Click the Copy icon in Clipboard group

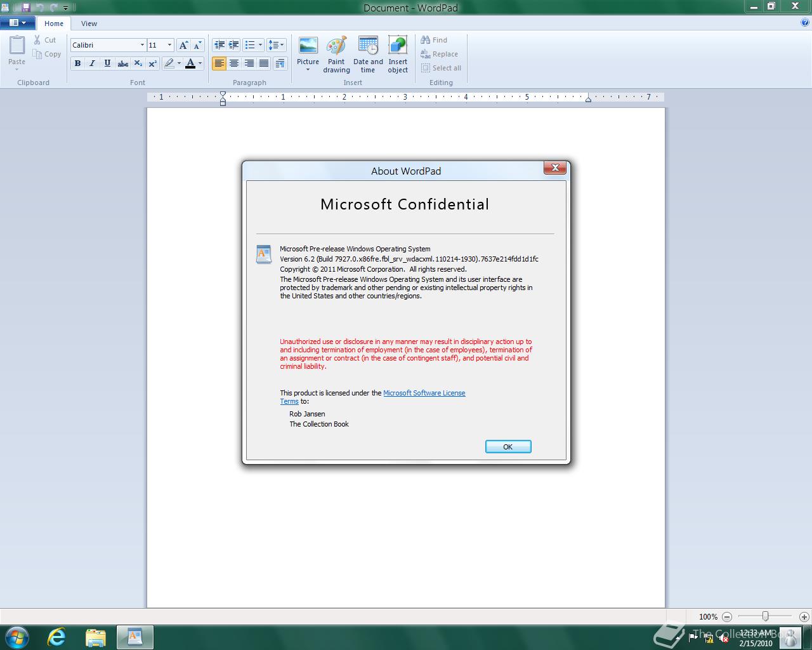[37, 55]
